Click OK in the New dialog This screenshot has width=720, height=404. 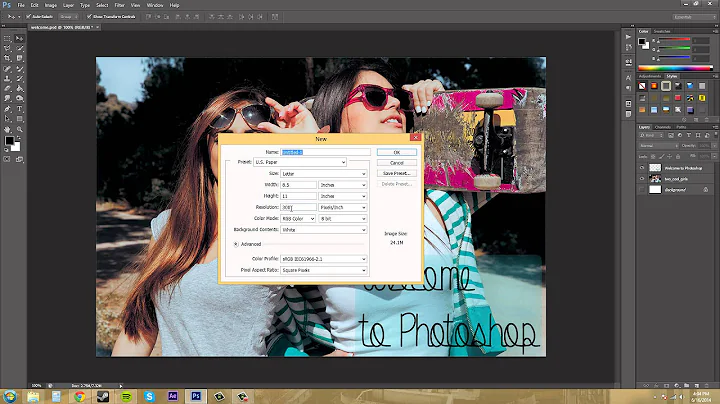point(397,152)
